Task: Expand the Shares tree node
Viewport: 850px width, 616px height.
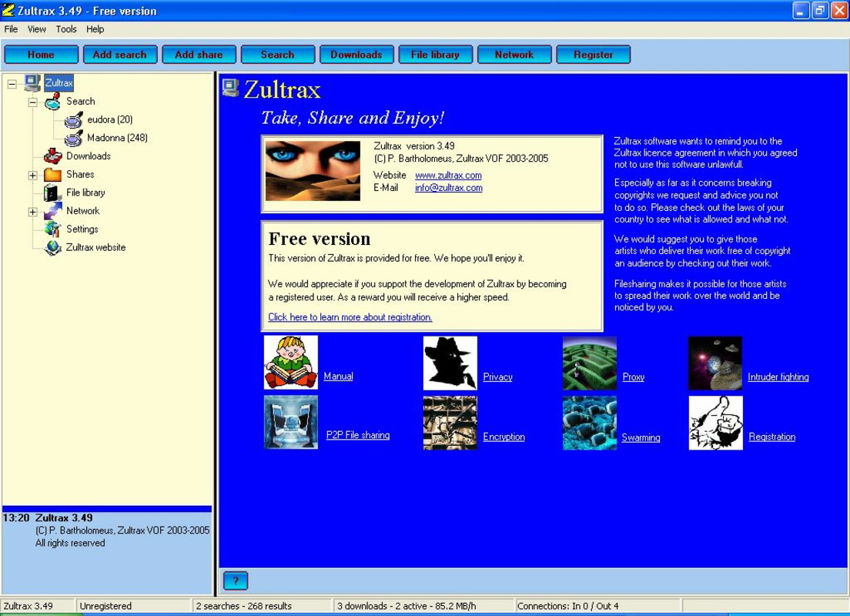Action: [x=33, y=175]
